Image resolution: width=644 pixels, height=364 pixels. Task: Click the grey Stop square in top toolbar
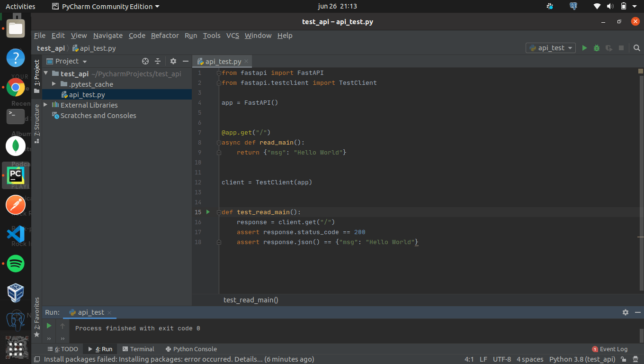coord(621,48)
